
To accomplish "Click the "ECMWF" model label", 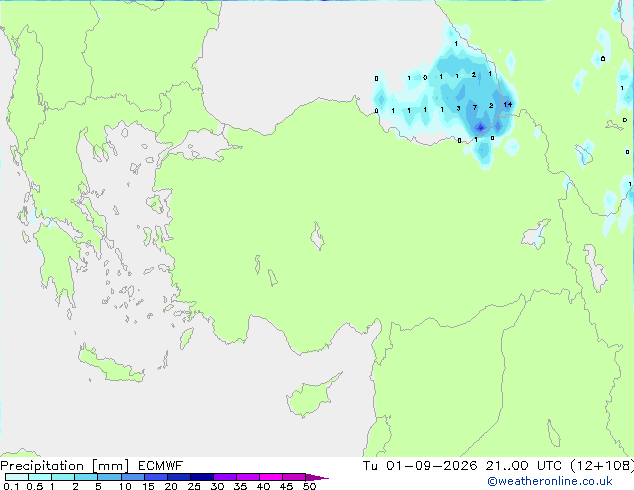I will 161,466.
